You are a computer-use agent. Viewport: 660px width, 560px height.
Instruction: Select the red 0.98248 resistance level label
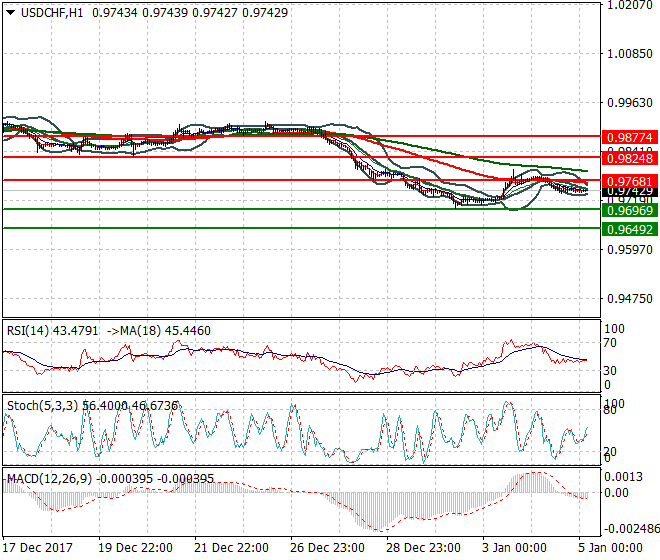pos(630,158)
